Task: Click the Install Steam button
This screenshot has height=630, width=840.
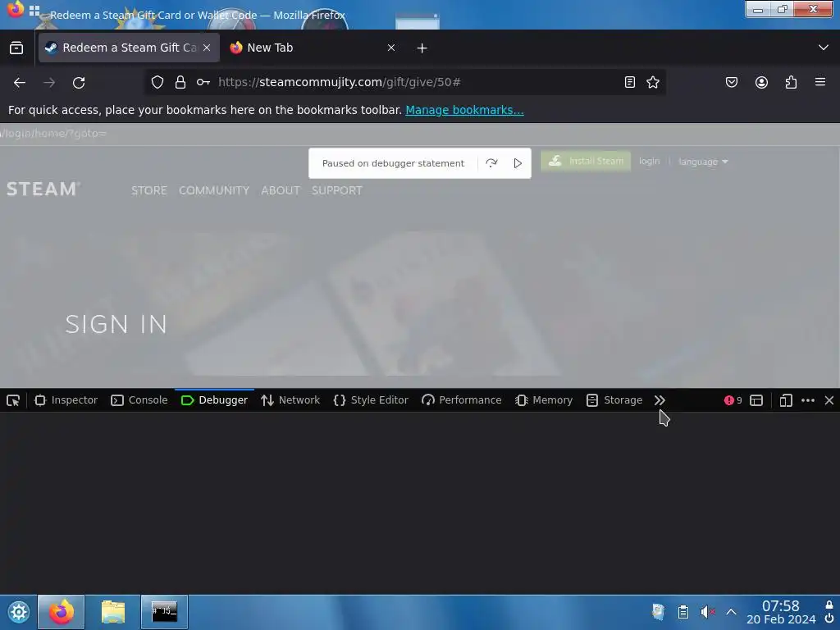Action: coord(586,161)
